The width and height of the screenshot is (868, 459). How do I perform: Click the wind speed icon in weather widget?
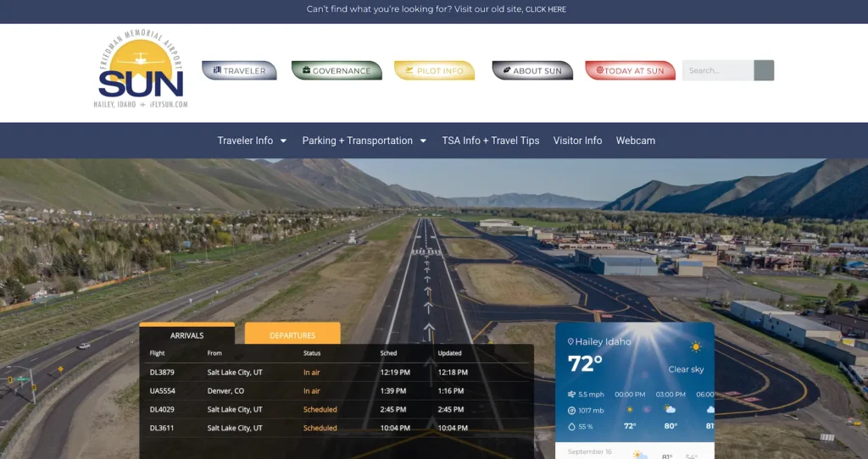click(x=570, y=394)
